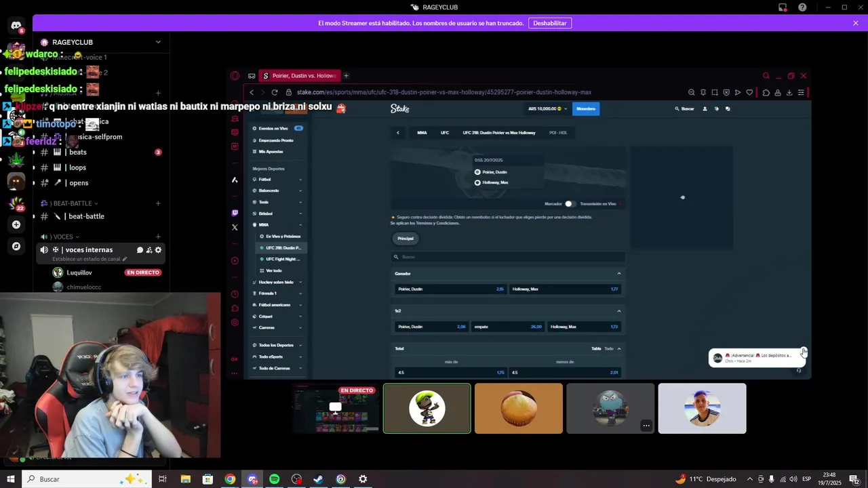View EN DIRECTO stream thumbnail

point(336,408)
